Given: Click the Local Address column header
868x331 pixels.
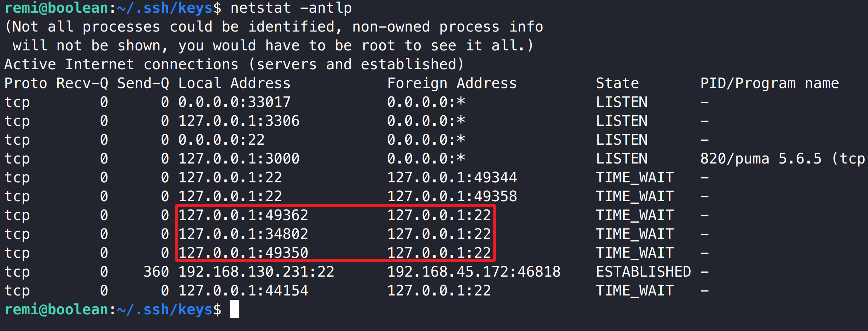Looking at the screenshot, I should pos(234,83).
